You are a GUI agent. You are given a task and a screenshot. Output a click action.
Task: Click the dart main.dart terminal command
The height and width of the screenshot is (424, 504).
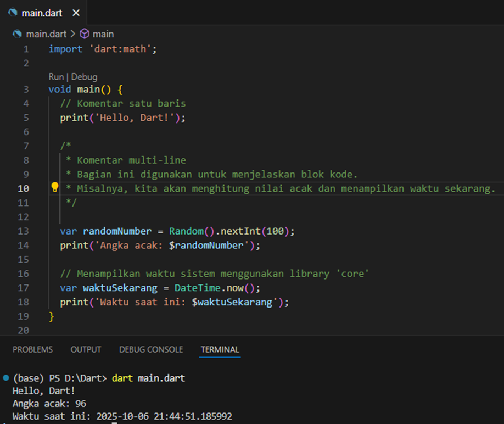148,378
